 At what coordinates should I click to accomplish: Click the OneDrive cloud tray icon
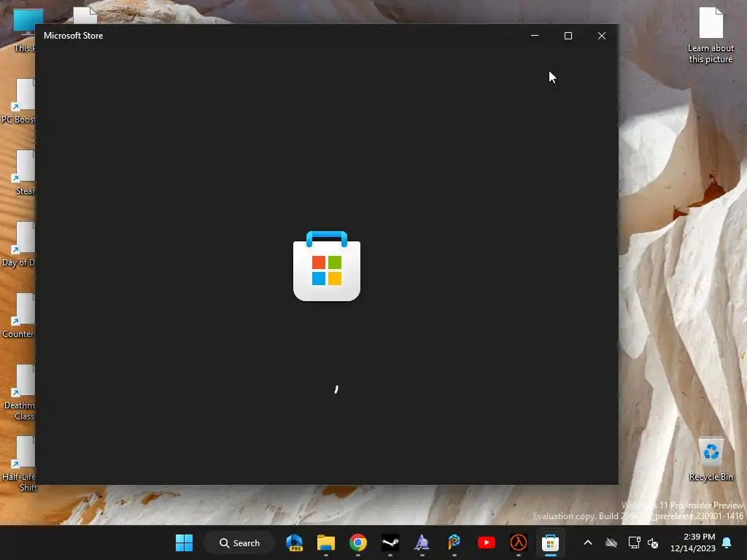click(611, 542)
